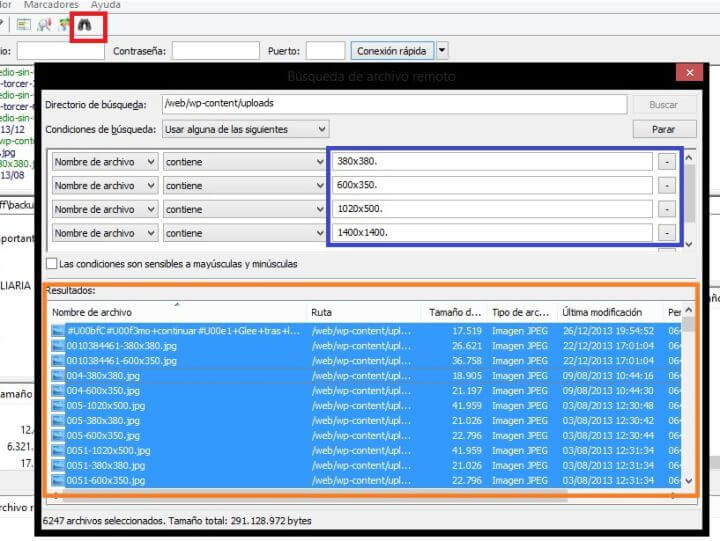The width and height of the screenshot is (720, 541).
Task: Click the binoculars remote file search icon
Action: tap(84, 25)
